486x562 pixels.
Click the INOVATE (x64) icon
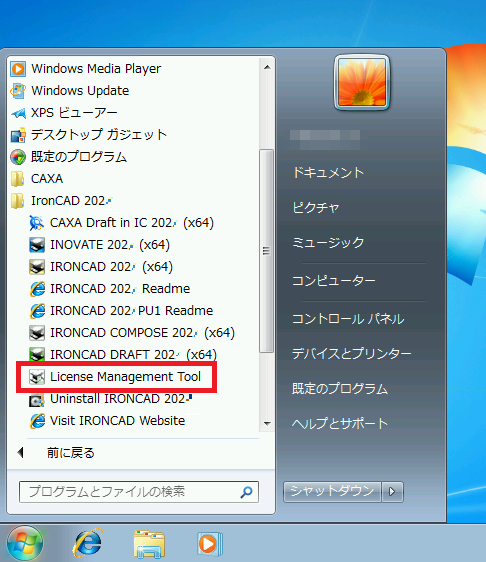point(37,245)
